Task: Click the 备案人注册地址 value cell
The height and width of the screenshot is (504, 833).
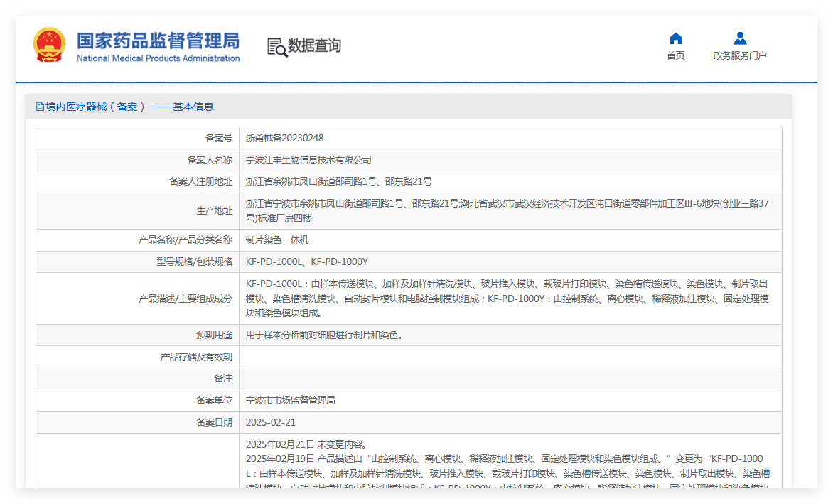Action: pos(510,182)
